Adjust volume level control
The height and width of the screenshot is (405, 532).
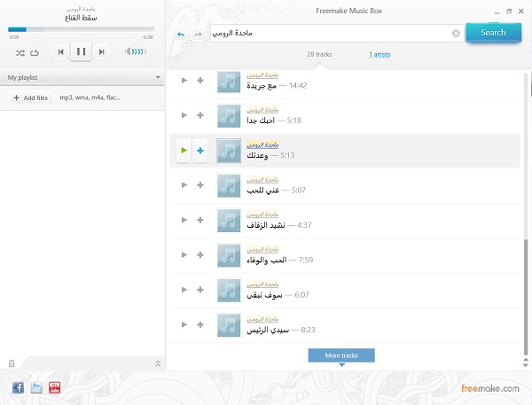pyautogui.click(x=136, y=51)
